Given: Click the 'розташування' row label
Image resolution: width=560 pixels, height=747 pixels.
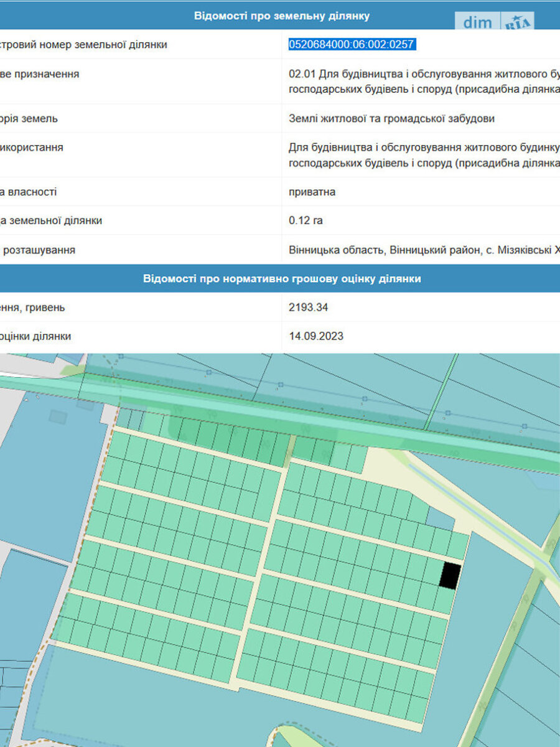Looking at the screenshot, I should pos(39,250).
